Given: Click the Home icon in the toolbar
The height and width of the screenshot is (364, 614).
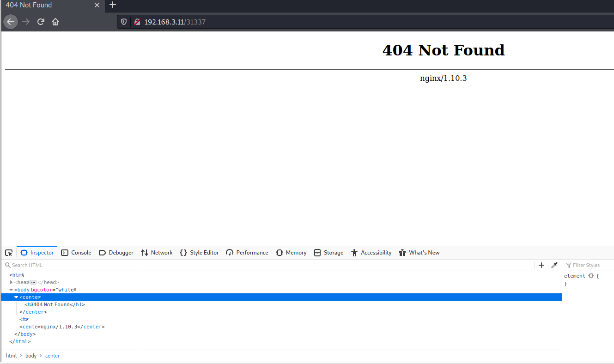Looking at the screenshot, I should point(55,21).
